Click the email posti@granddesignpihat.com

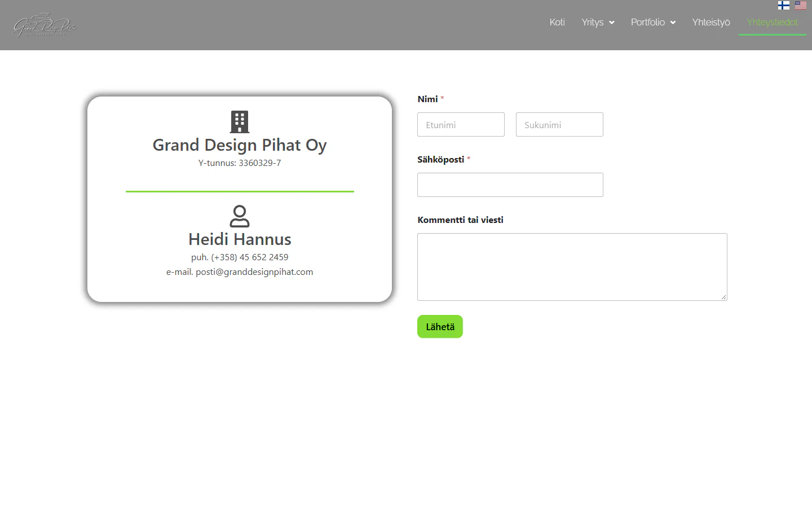(x=254, y=272)
